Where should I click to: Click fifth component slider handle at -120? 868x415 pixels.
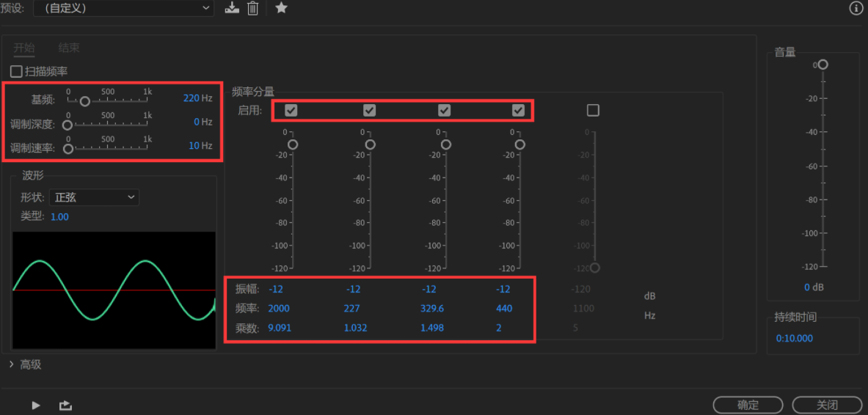pos(594,268)
